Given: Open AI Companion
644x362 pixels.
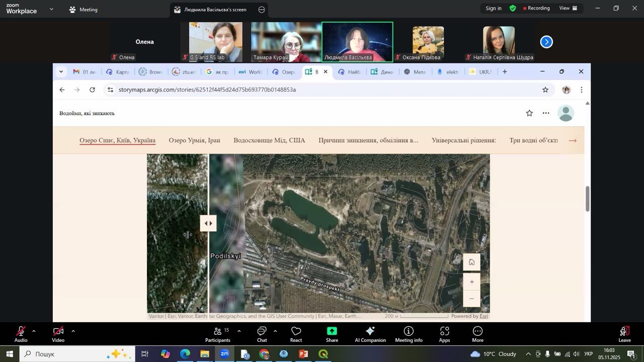Looking at the screenshot, I should pyautogui.click(x=371, y=334).
